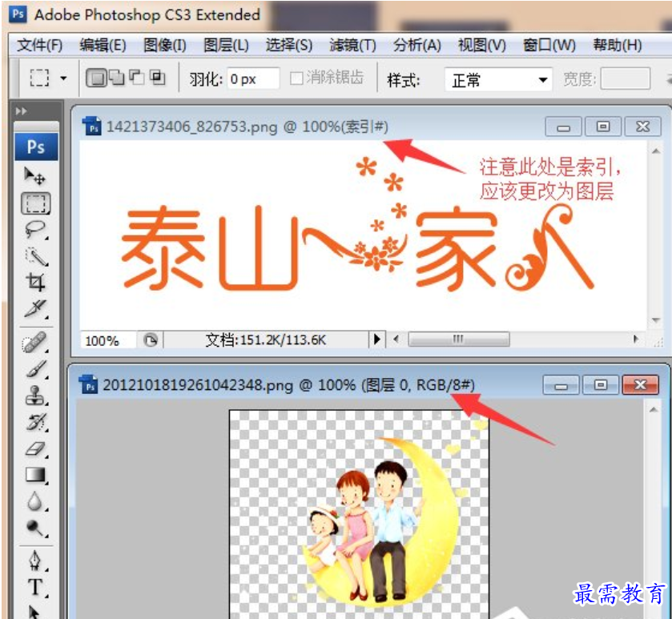This screenshot has height=619, width=672.
Task: Minimize the 20121018192610423​48.png document window
Action: click(561, 384)
